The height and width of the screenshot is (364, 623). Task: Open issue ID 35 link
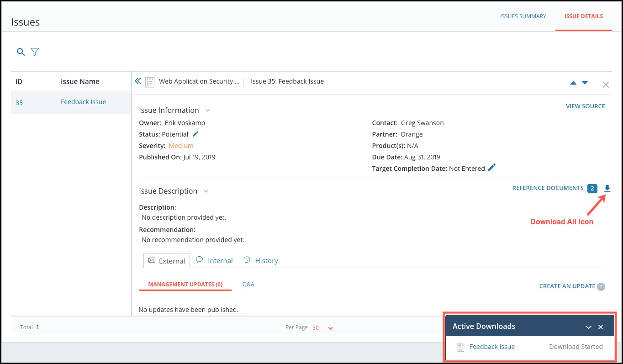tap(19, 103)
